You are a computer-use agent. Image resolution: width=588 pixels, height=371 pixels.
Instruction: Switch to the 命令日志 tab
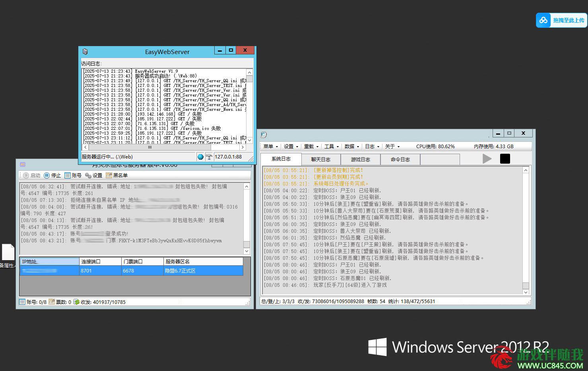click(400, 159)
